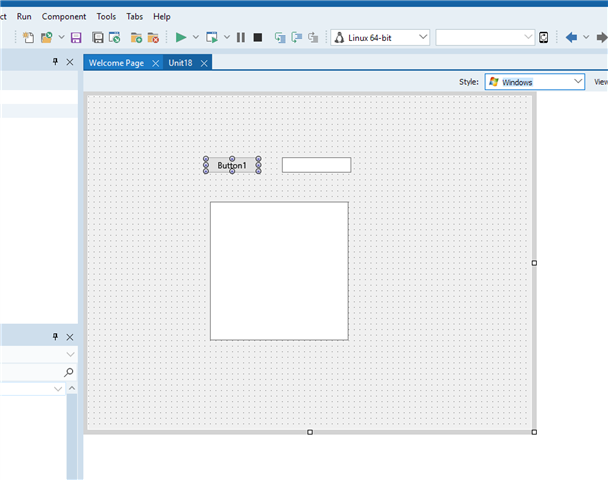The width and height of the screenshot is (608, 480).
Task: Pause the running program
Action: [x=241, y=37]
